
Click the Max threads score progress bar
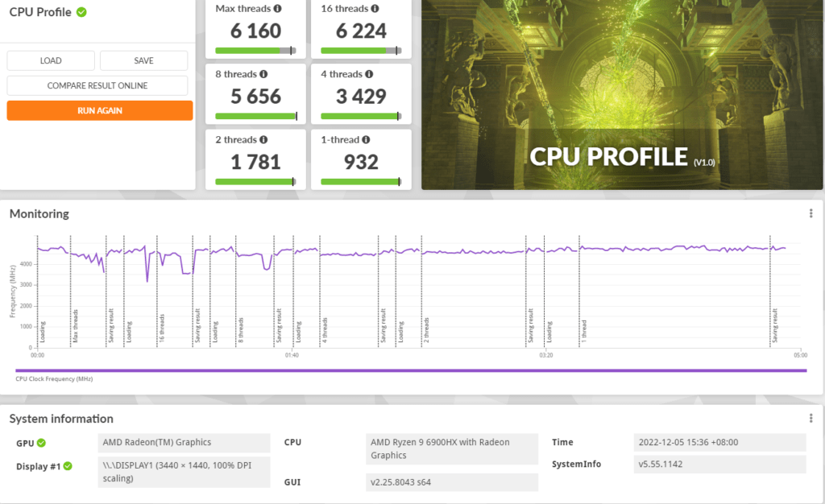[255, 51]
